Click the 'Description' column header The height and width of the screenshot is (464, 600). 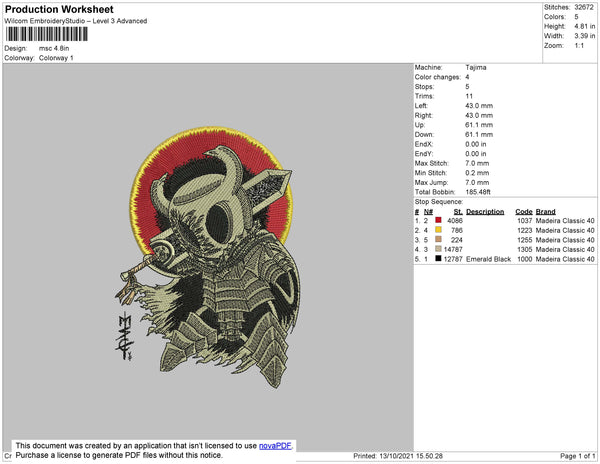pos(485,212)
